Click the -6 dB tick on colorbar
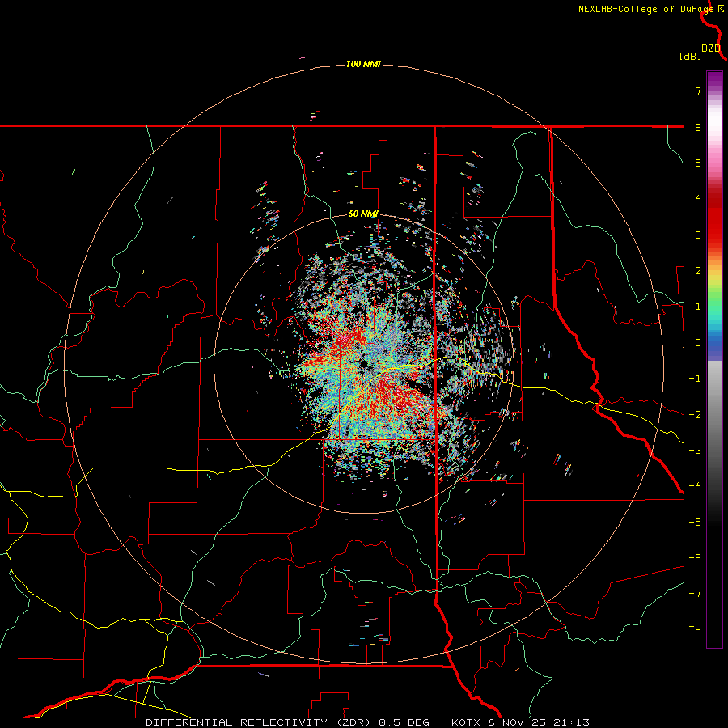The image size is (728, 728). click(695, 558)
